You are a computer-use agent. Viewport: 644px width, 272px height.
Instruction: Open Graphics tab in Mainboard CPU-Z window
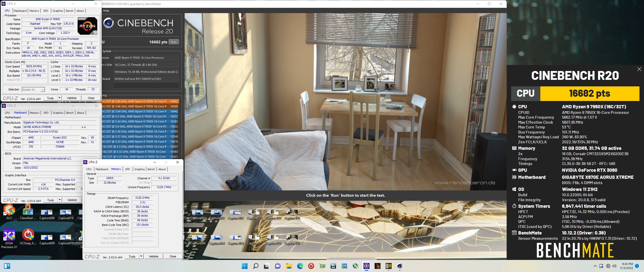tap(58, 113)
